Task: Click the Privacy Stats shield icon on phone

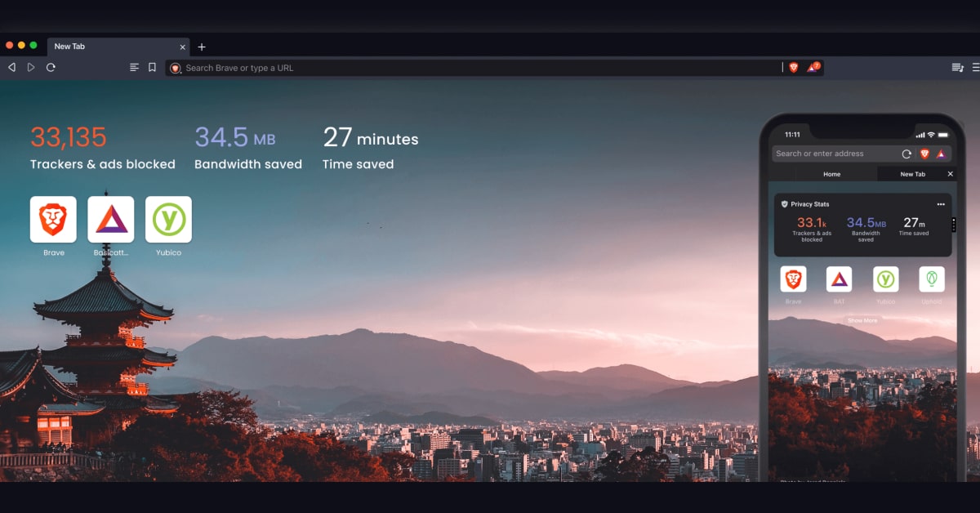Action: [x=784, y=204]
